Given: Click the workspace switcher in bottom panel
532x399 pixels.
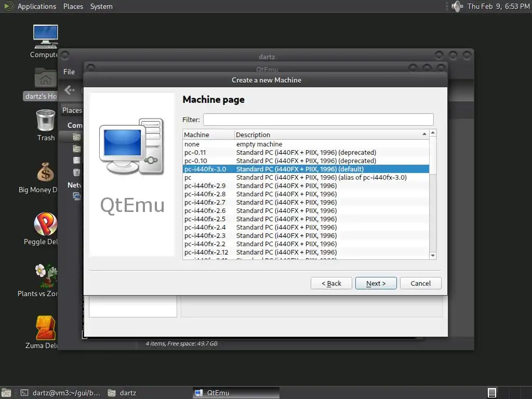Looking at the screenshot, I should [x=491, y=393].
